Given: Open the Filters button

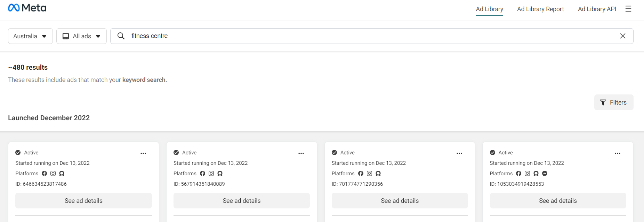Looking at the screenshot, I should click(x=613, y=102).
